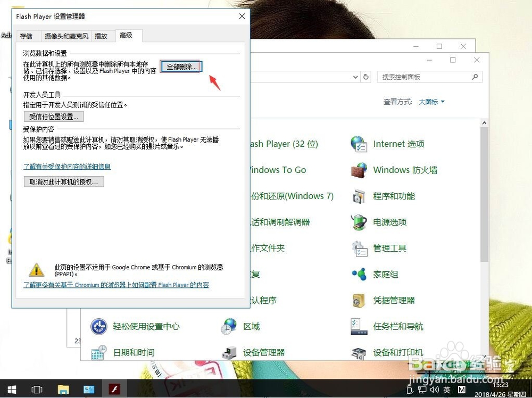
Task: Open the 程序和功能 icon
Action: 359,196
